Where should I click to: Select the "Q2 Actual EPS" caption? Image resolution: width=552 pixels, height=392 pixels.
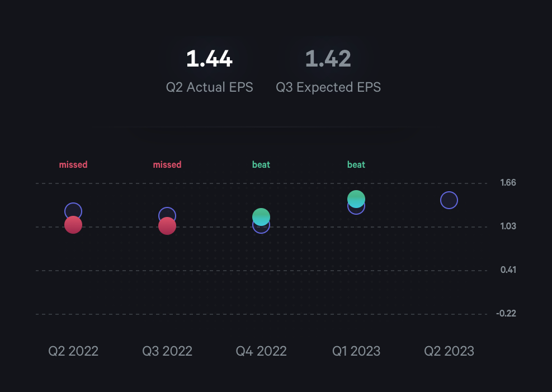tap(209, 87)
